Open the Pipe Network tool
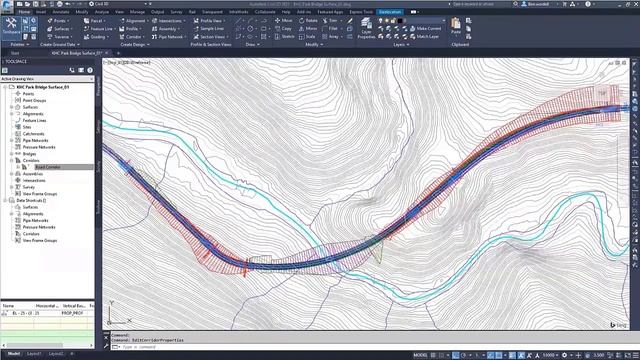The width and height of the screenshot is (640, 360). pos(168,37)
